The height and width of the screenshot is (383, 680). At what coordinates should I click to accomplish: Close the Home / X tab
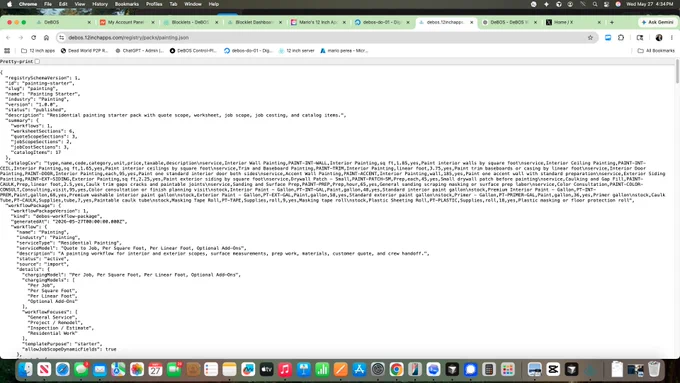point(599,22)
